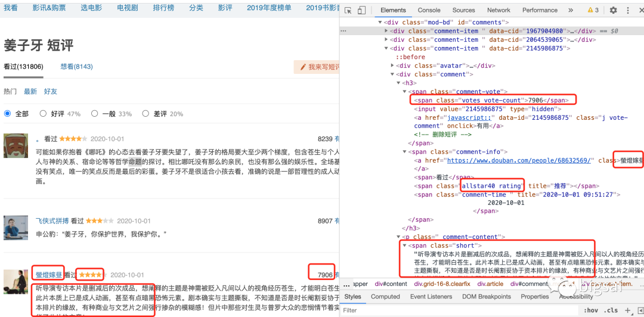
Task: Toggle the device toolbar icon
Action: coord(361,11)
